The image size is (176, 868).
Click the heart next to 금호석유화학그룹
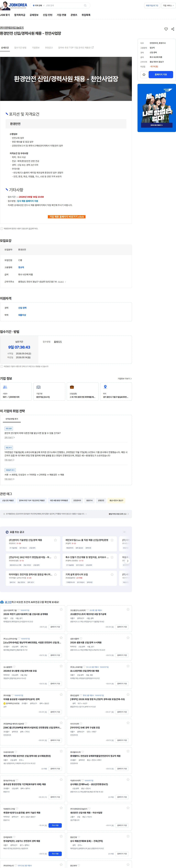coord(19,610)
